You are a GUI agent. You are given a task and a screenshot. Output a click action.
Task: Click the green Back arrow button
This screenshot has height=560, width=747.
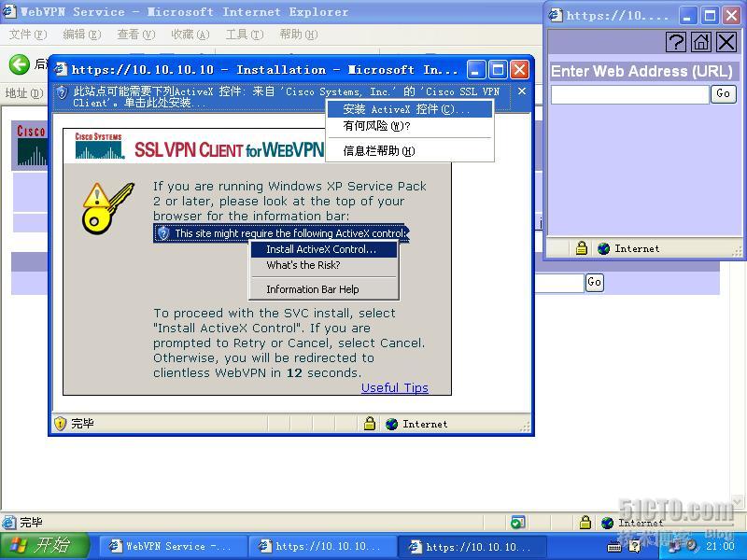point(20,64)
